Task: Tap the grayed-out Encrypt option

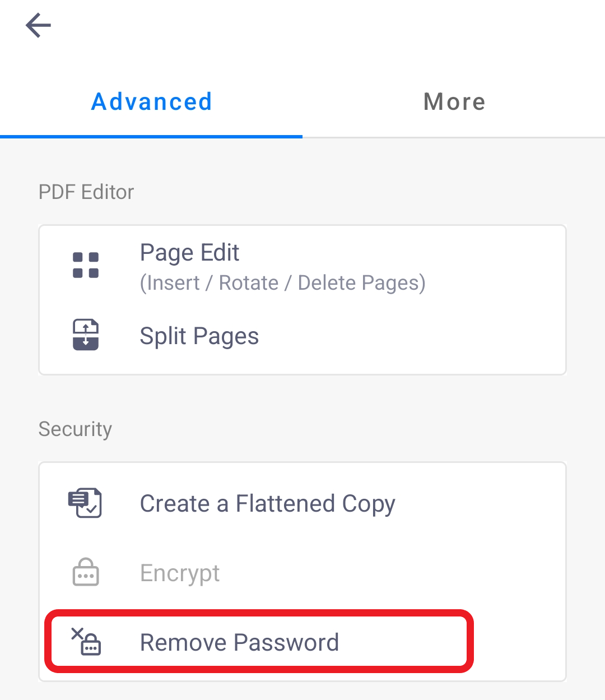Action: [x=179, y=572]
